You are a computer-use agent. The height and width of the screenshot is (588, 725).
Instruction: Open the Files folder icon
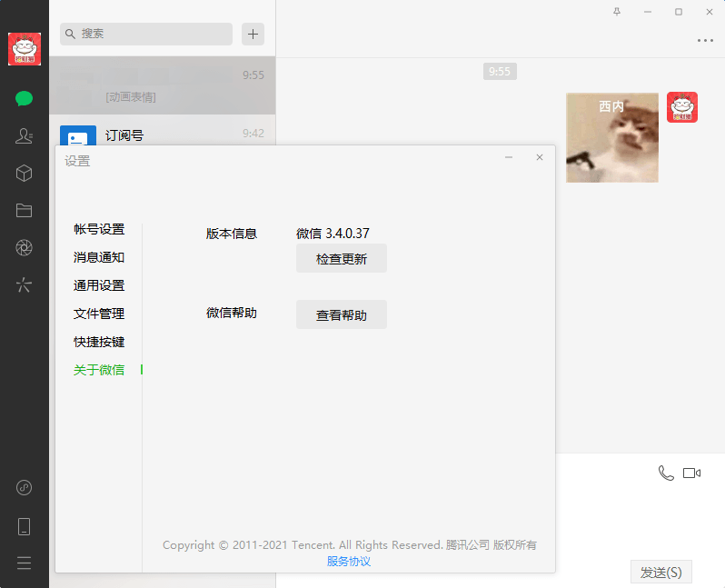25,211
